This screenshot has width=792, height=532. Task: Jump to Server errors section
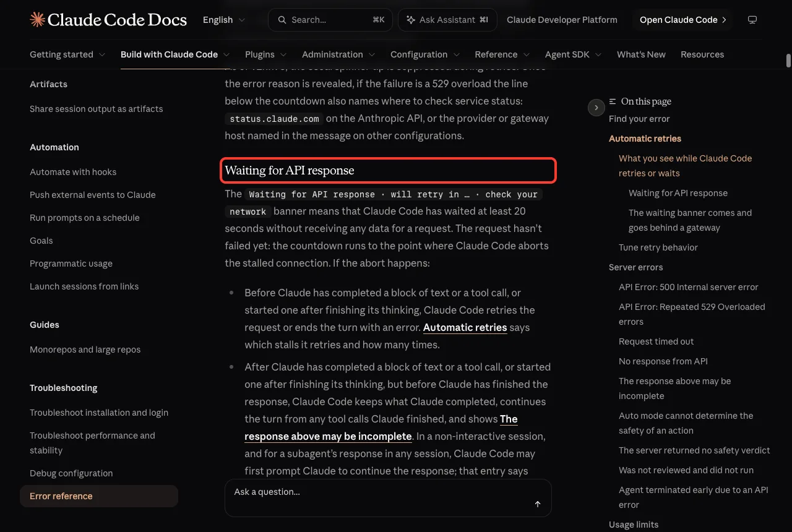(x=635, y=267)
